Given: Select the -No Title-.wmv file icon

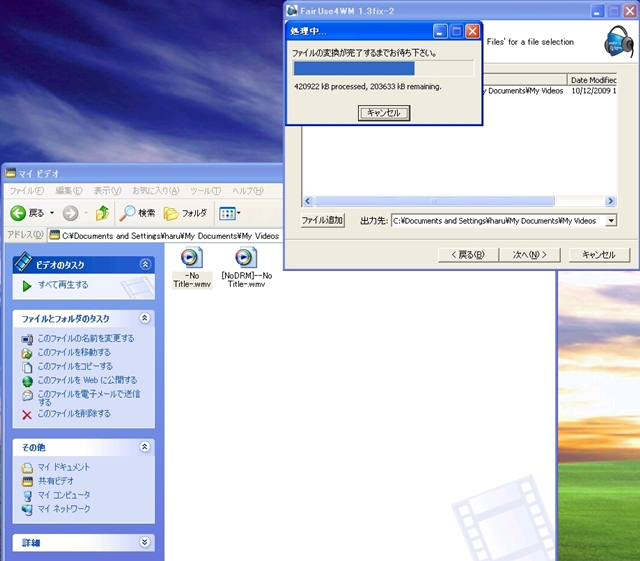Looking at the screenshot, I should 192,258.
